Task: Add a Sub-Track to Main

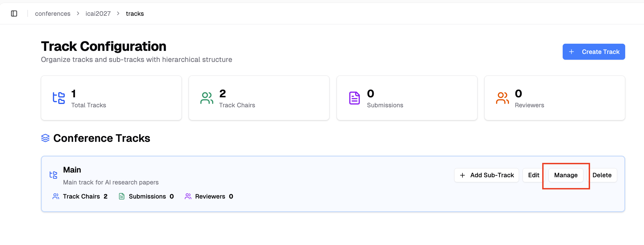Action: (486, 175)
